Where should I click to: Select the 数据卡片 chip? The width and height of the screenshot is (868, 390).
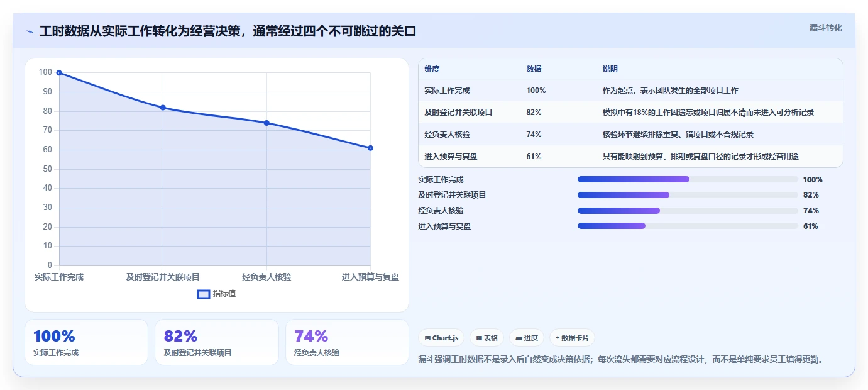[573, 338]
